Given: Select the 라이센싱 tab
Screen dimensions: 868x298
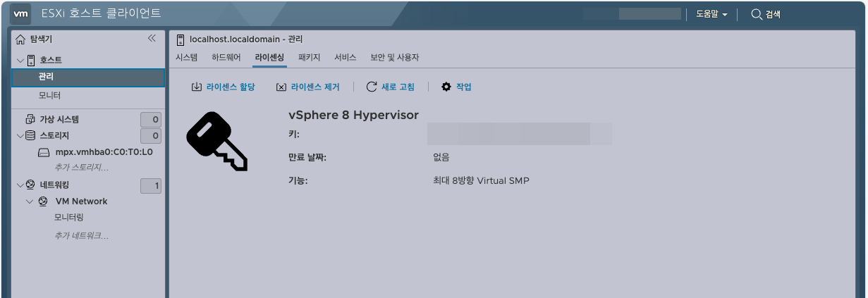Looking at the screenshot, I should [x=269, y=57].
